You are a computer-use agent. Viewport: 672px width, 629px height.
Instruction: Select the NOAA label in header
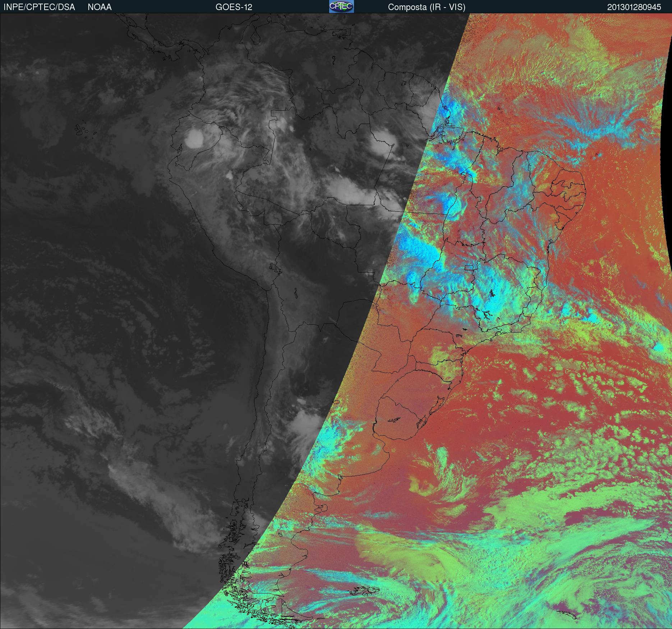click(x=100, y=7)
